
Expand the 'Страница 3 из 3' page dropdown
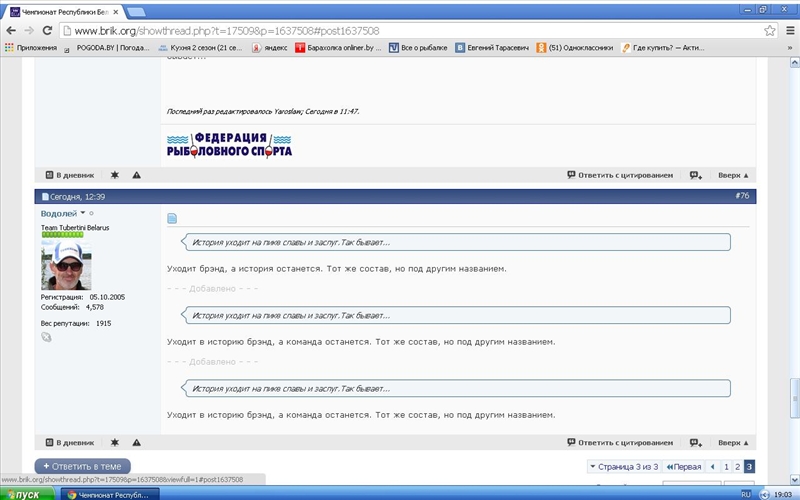click(x=623, y=466)
